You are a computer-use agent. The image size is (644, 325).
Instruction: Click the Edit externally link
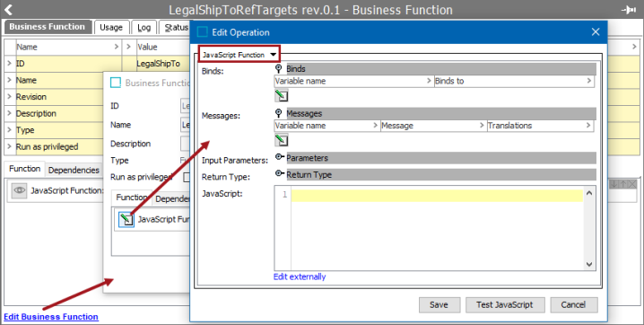click(x=300, y=277)
